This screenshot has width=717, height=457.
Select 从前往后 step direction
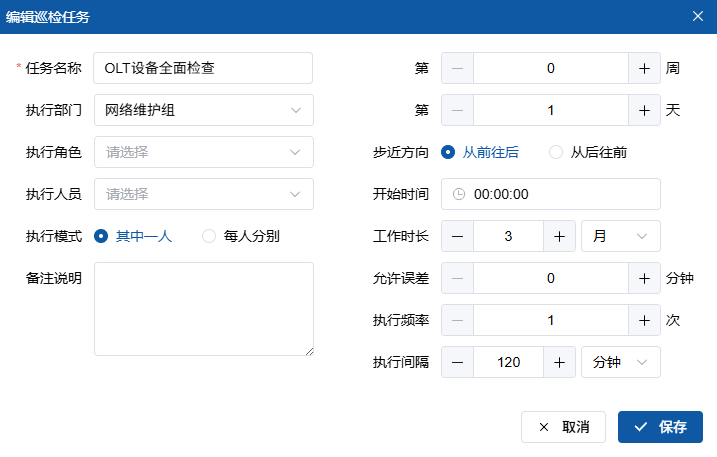(x=449, y=152)
